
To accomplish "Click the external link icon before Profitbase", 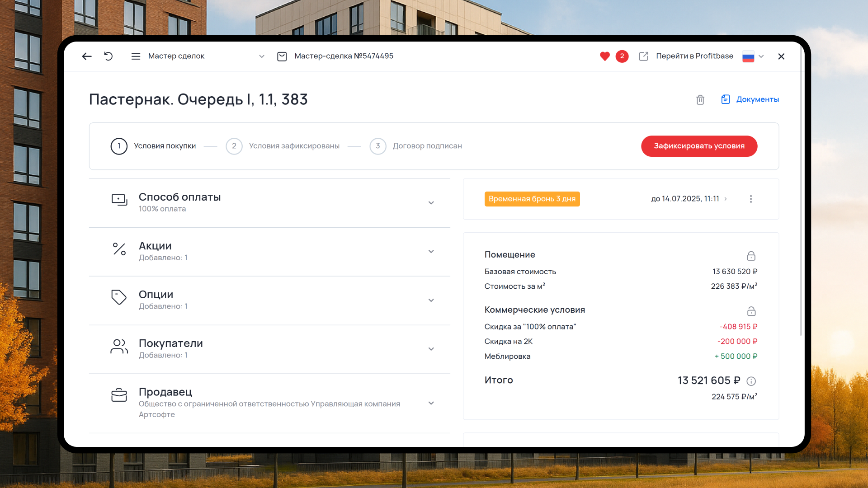I will pyautogui.click(x=644, y=56).
